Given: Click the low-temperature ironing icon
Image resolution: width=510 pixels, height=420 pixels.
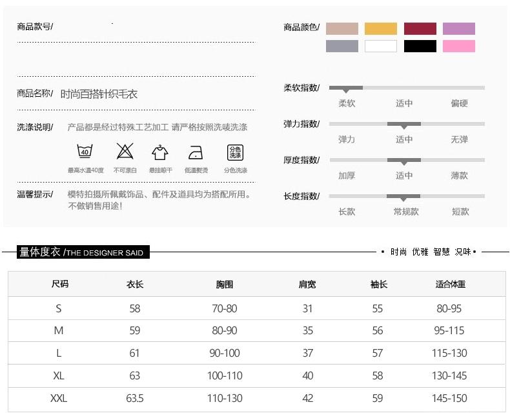Looking at the screenshot, I should 196,153.
